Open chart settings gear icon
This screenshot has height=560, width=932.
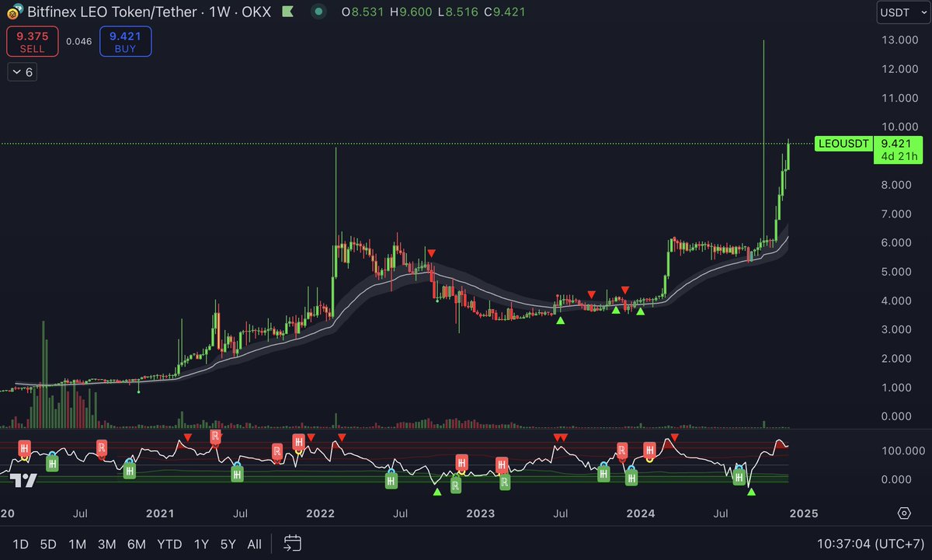click(x=904, y=513)
